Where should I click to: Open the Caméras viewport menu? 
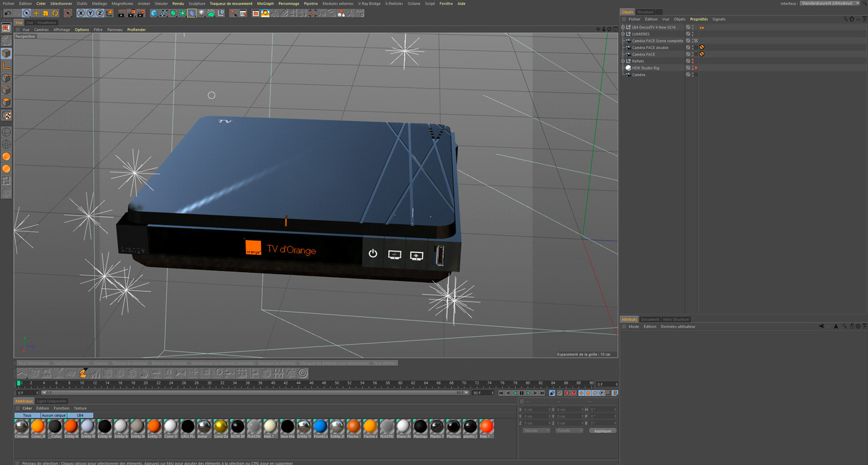(41, 30)
